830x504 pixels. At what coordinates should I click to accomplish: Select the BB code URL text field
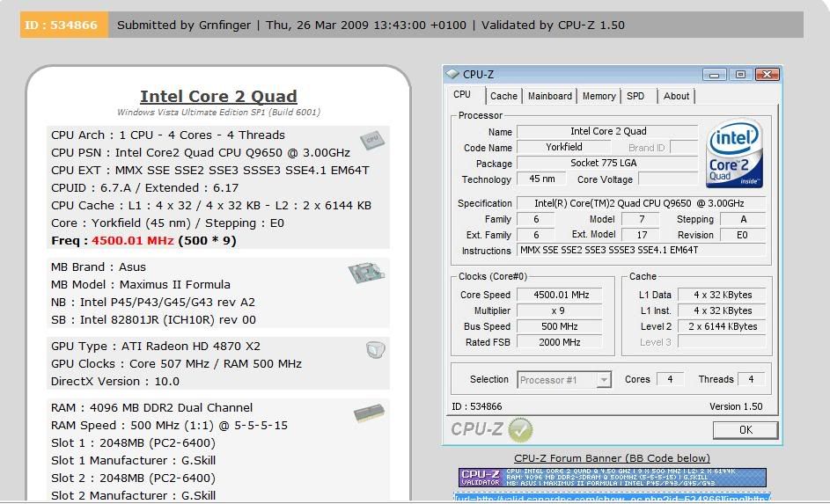pos(612,498)
